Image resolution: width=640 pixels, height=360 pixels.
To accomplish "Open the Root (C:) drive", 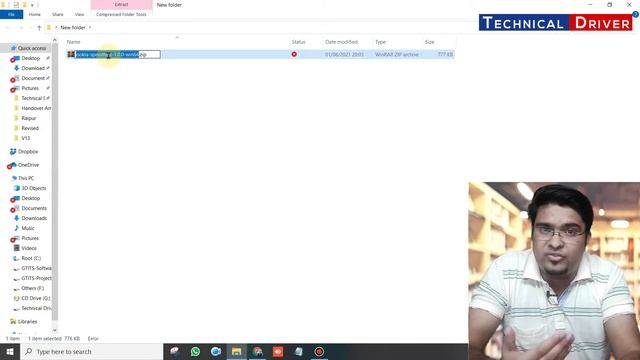I will pos(31,258).
